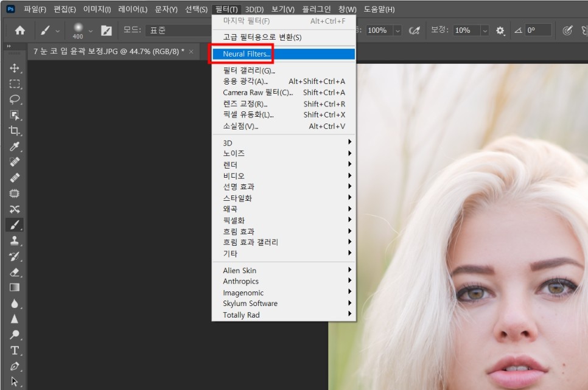Select the Object Selection tool

click(15, 115)
